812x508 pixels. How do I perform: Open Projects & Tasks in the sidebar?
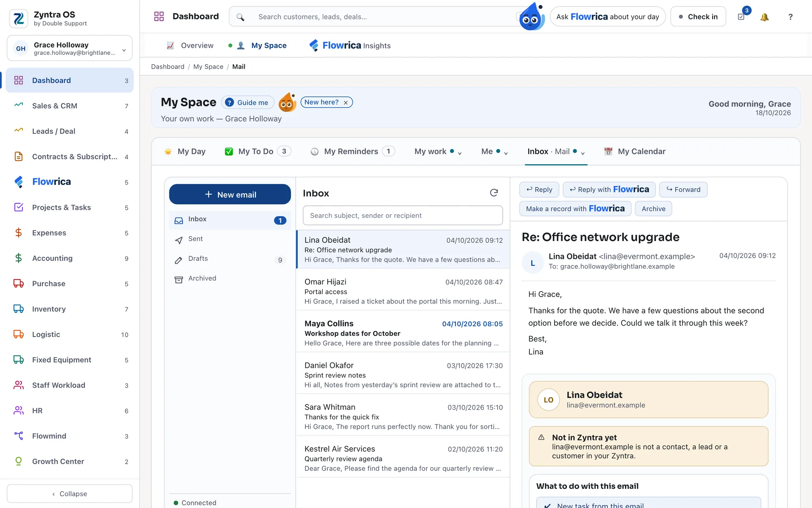(69, 207)
